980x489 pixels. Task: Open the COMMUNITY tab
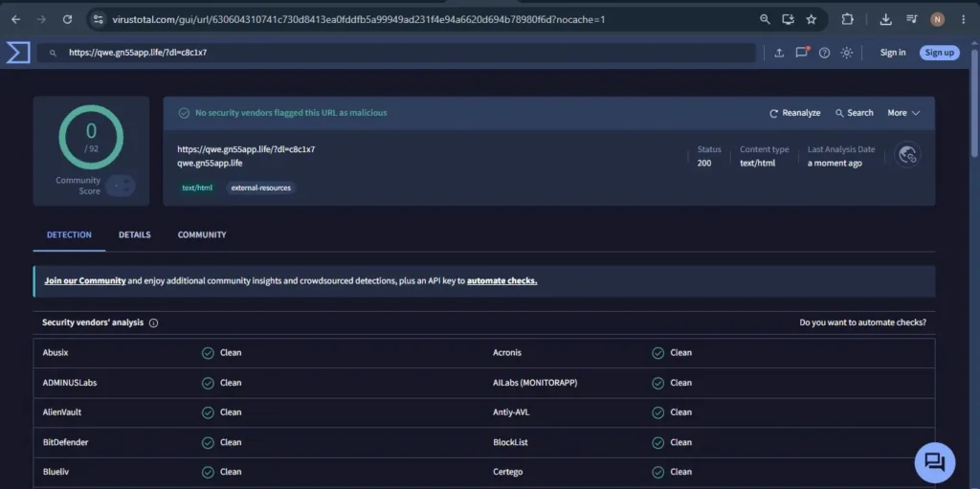(x=202, y=235)
